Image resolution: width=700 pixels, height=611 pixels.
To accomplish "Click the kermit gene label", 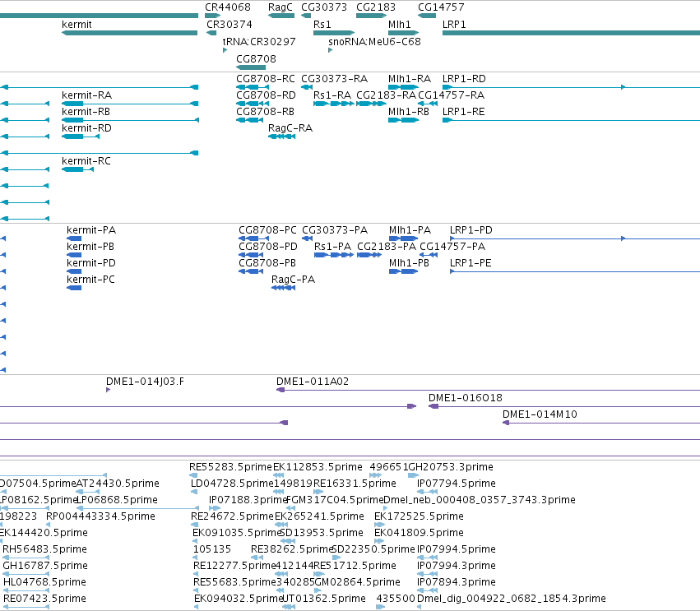I will [x=76, y=24].
